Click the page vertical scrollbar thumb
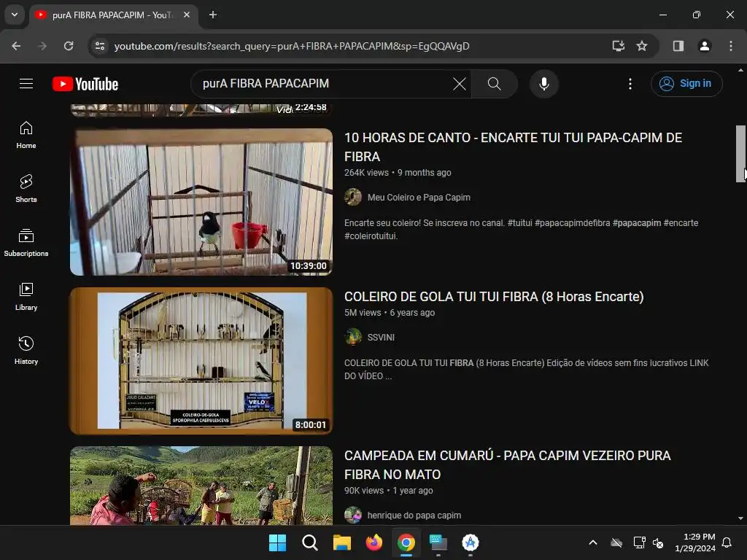747x560 pixels. click(740, 154)
